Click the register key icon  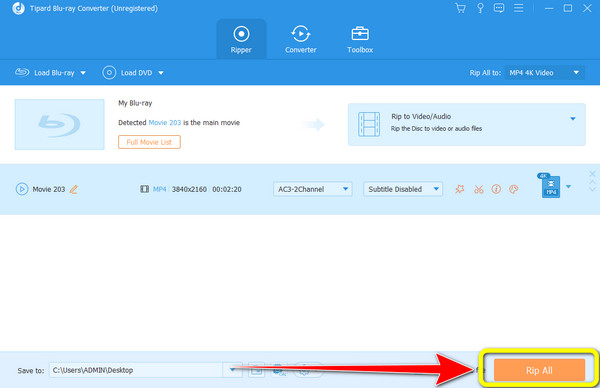tap(480, 8)
